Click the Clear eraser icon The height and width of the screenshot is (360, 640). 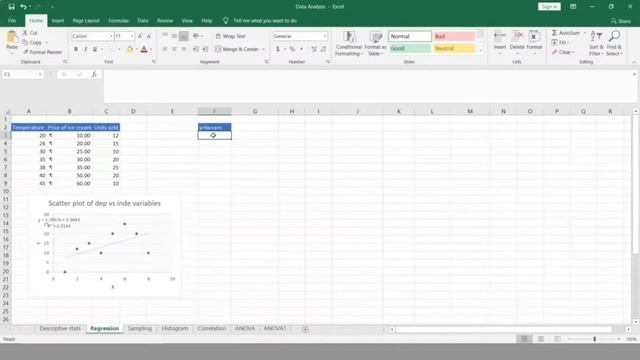[x=554, y=52]
